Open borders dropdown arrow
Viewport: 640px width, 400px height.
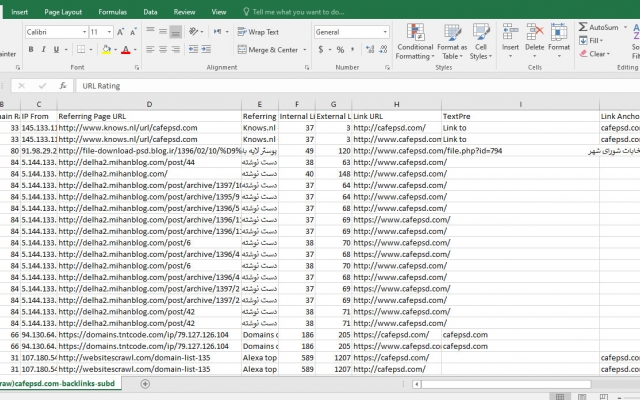click(x=91, y=50)
